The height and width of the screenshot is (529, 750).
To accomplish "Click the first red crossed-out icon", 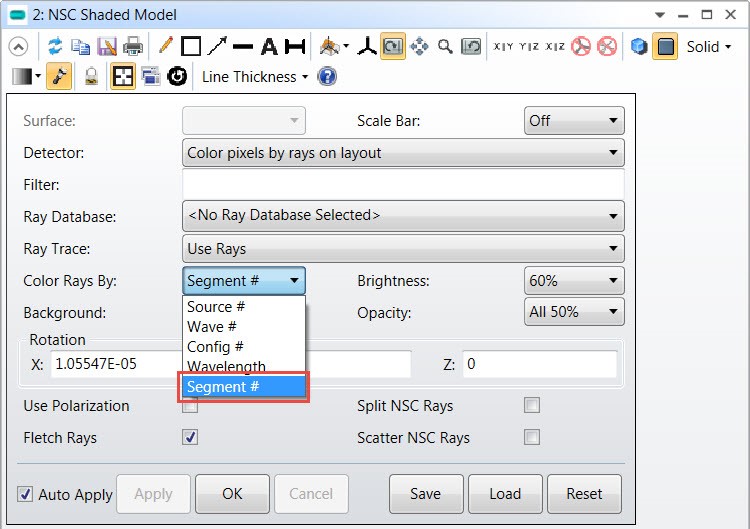I will 581,46.
